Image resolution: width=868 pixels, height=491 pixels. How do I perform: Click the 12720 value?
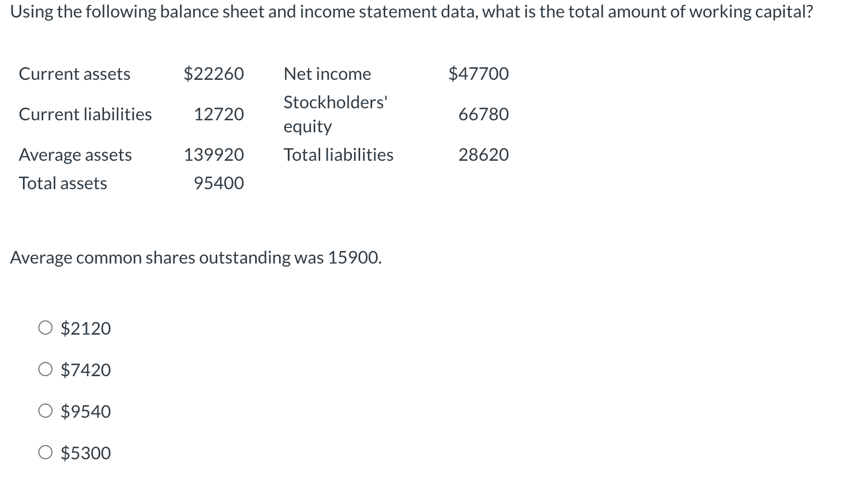[x=219, y=114]
